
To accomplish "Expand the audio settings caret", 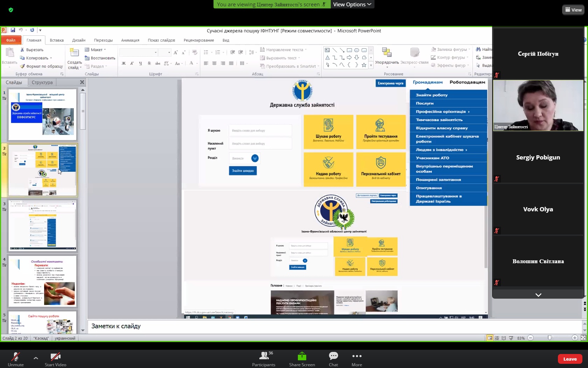I will (36, 358).
